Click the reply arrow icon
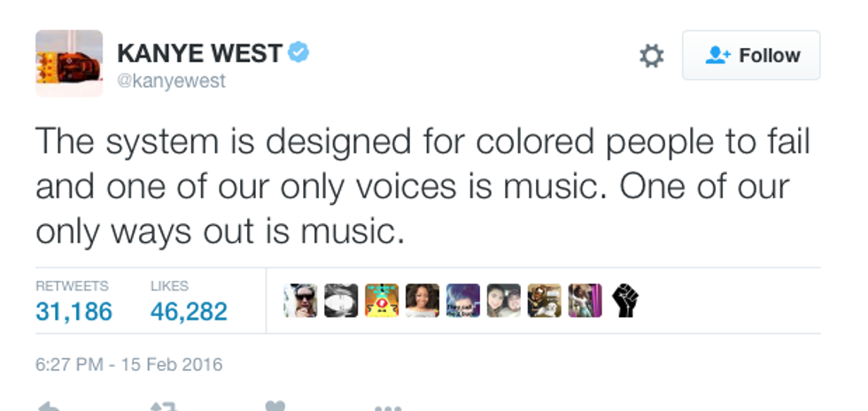Viewport: 868px width, 411px height. click(x=49, y=407)
